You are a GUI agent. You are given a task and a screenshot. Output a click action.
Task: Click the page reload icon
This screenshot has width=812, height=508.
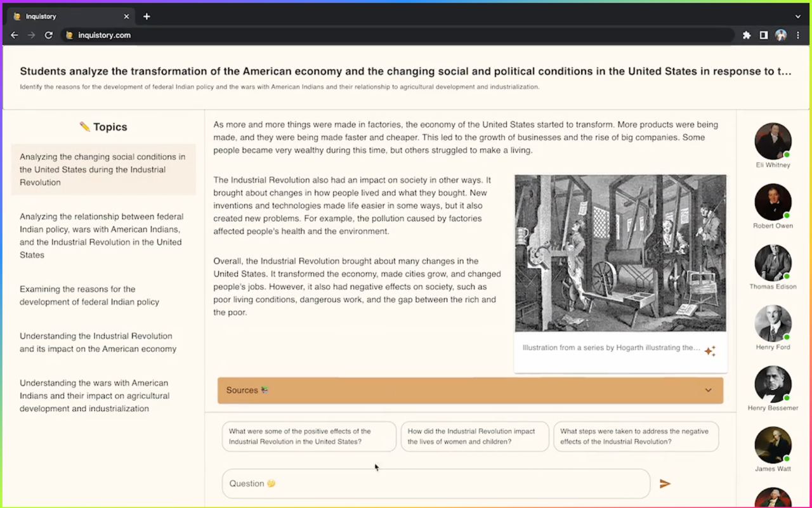coord(48,35)
